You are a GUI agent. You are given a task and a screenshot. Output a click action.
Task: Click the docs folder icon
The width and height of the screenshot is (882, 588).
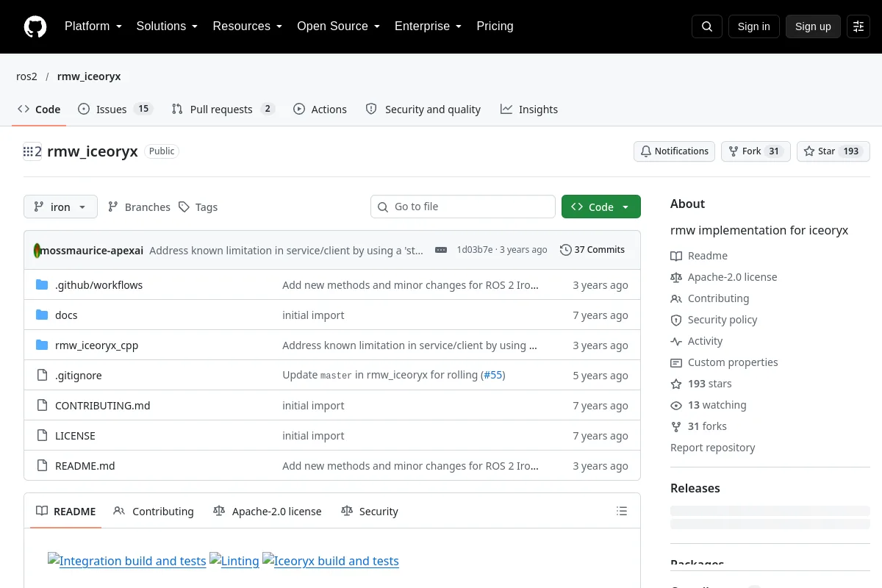(x=42, y=315)
